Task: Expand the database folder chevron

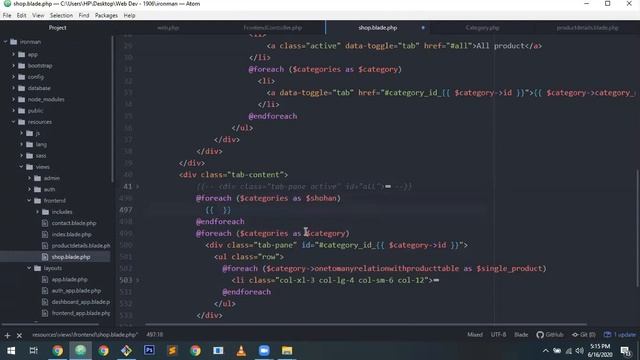Action: pos(13,88)
